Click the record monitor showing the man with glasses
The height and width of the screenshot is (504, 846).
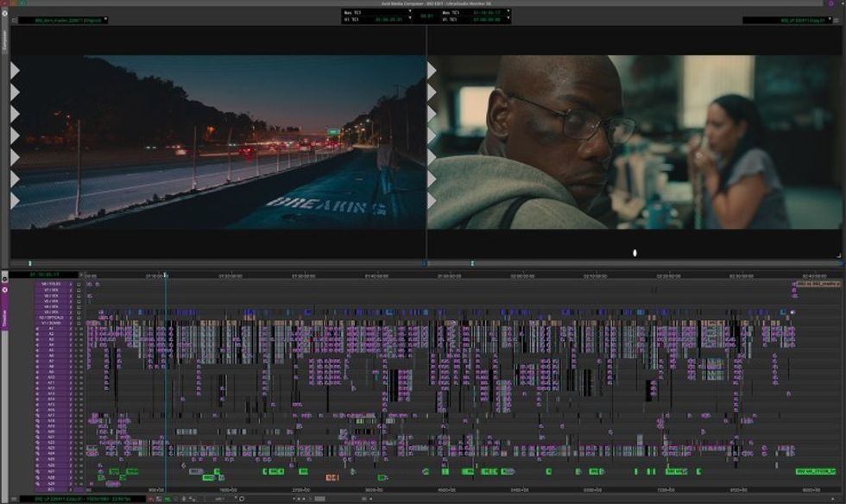coord(634,142)
